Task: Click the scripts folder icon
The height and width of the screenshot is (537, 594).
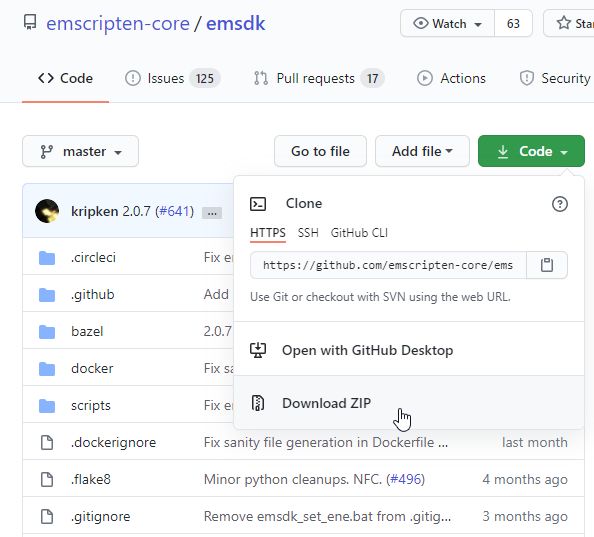Action: [x=47, y=406]
